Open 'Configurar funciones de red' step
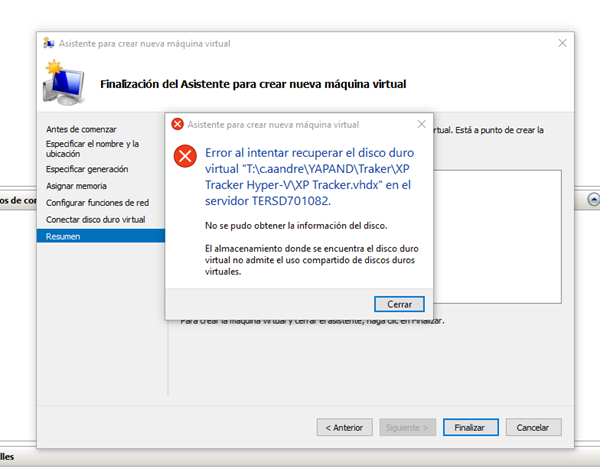Screen dimensions: 600x472 tap(97, 203)
